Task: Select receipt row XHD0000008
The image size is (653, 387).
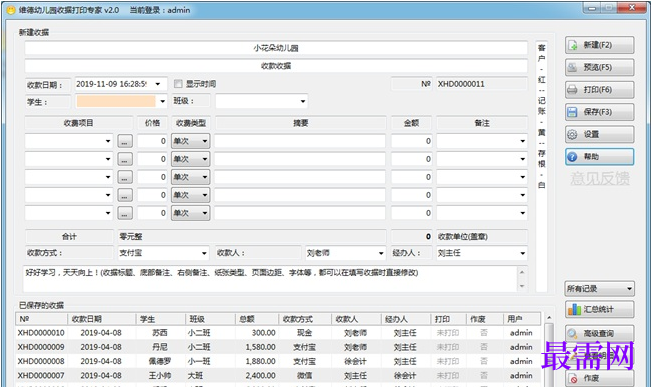Action: [278, 361]
